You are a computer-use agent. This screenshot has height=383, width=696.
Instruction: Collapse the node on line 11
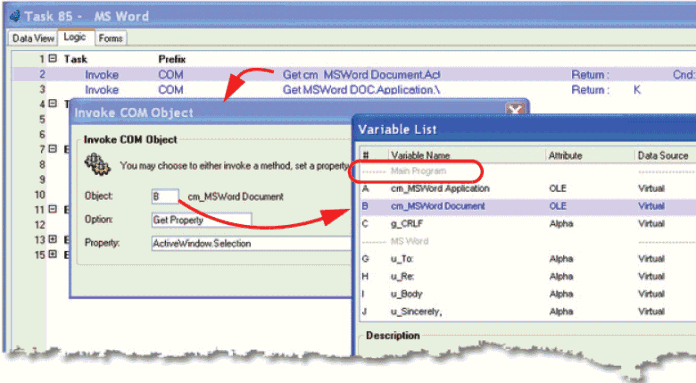53,209
